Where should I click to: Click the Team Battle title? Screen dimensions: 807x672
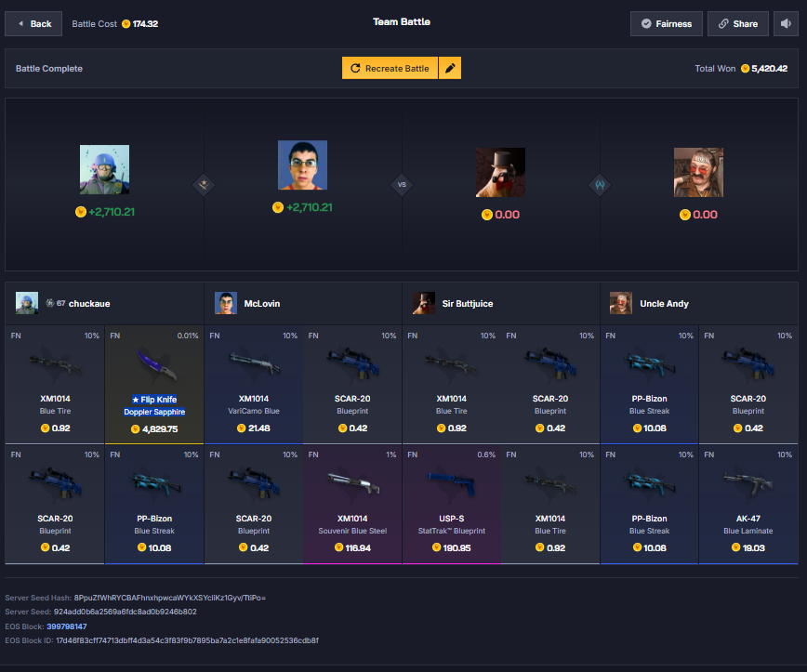402,21
